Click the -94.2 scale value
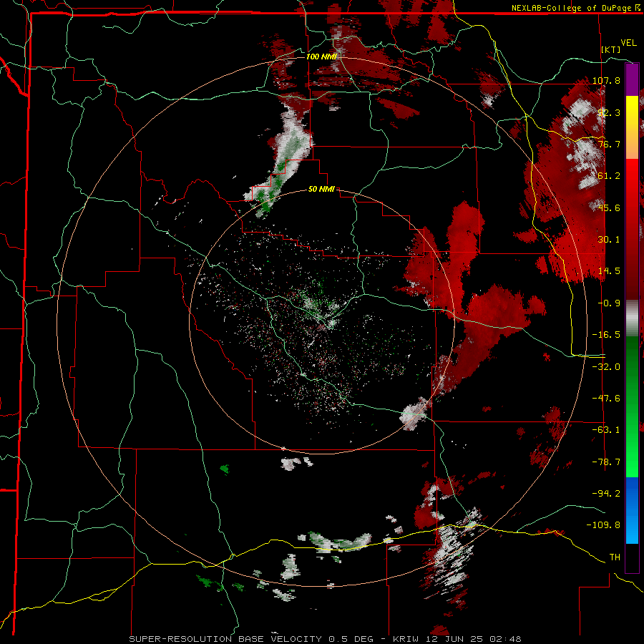 606,494
